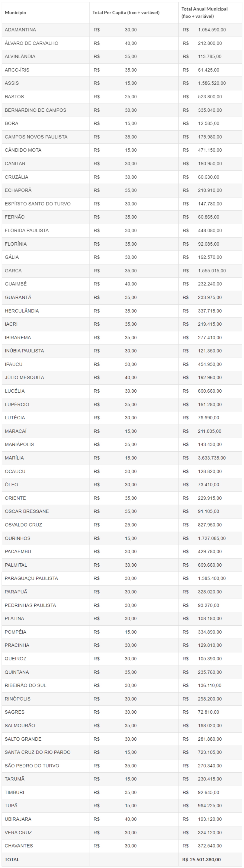Click the SANTA CRUZ DO RIO PARDO name
Screen dimensions: 244x868
(x=38, y=752)
